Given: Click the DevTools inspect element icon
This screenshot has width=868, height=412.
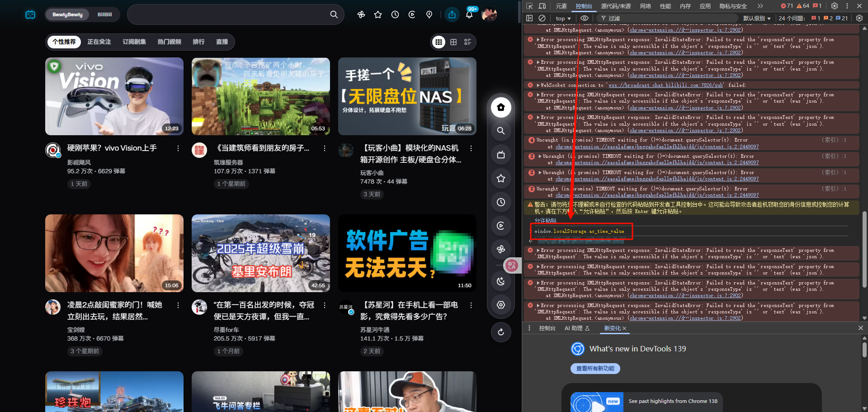Looking at the screenshot, I should click(530, 6).
